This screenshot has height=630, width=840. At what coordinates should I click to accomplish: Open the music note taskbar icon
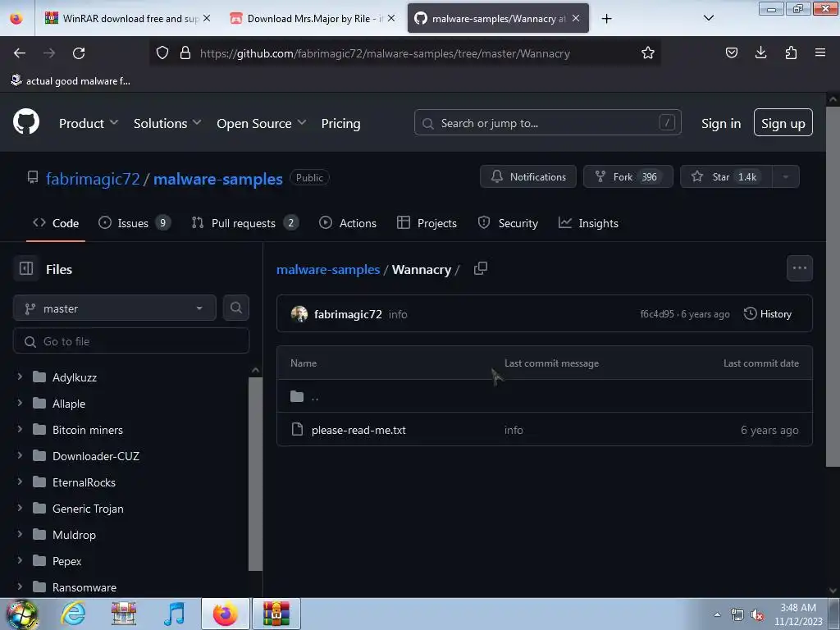pos(174,614)
